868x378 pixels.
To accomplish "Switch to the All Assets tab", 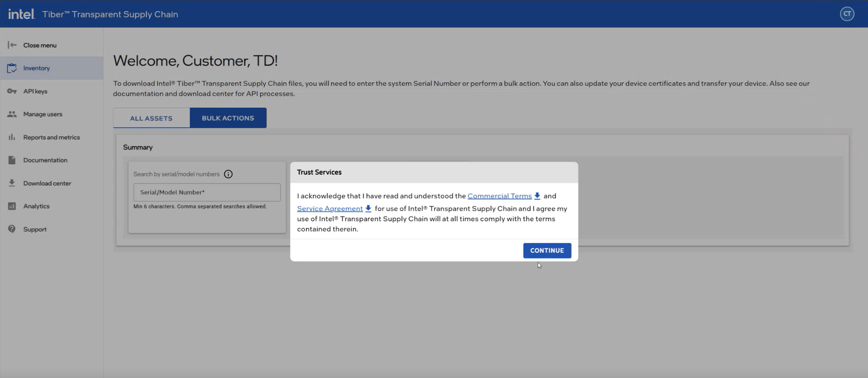I will pyautogui.click(x=151, y=118).
